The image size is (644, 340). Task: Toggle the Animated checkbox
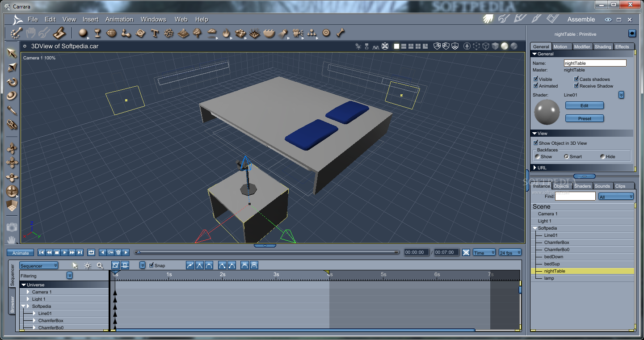[x=536, y=86]
